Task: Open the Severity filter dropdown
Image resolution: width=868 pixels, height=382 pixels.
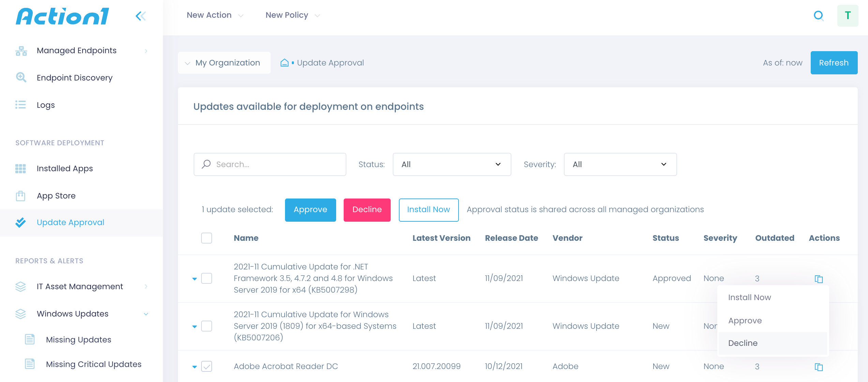Action: tap(620, 164)
